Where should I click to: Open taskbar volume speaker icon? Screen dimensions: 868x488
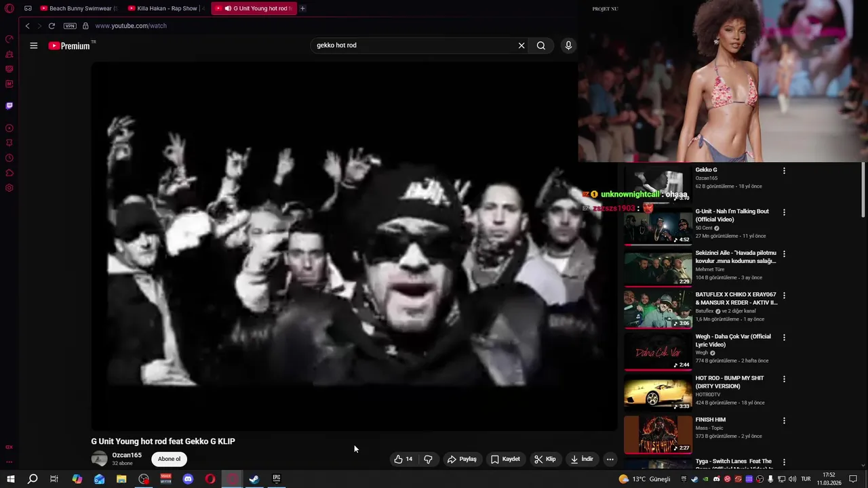(792, 479)
